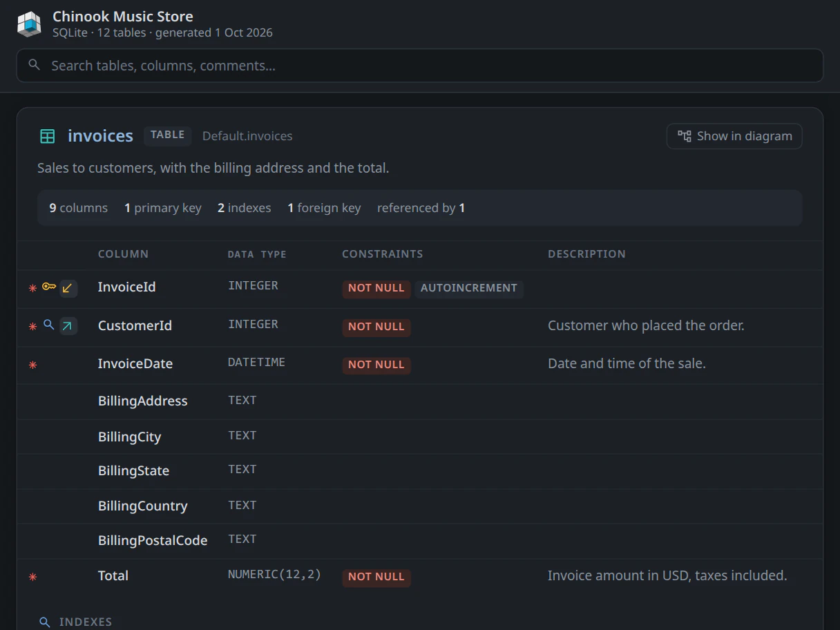Select the CustomerId column name

(x=135, y=325)
